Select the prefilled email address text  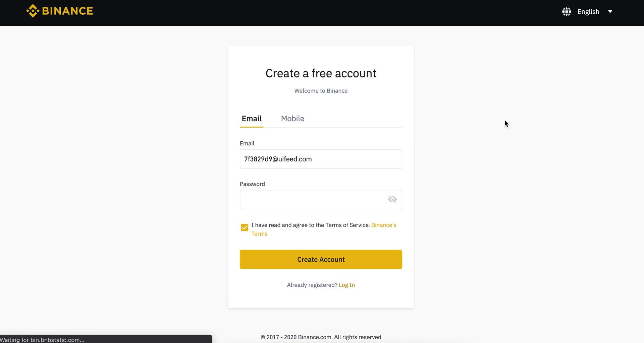tap(277, 159)
